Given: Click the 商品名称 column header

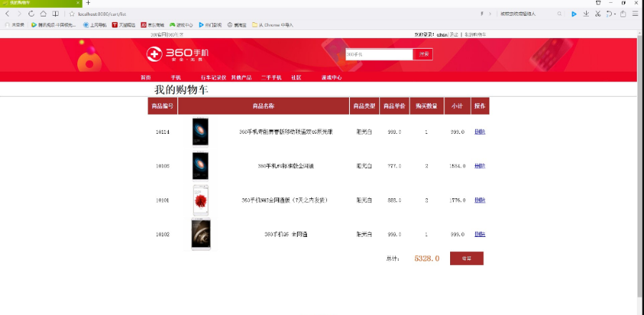Looking at the screenshot, I should 263,106.
